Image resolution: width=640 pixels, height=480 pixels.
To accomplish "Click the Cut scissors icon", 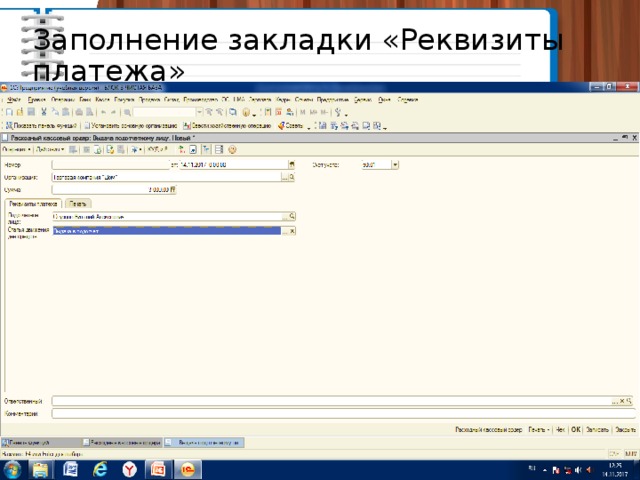I will click(x=44, y=112).
